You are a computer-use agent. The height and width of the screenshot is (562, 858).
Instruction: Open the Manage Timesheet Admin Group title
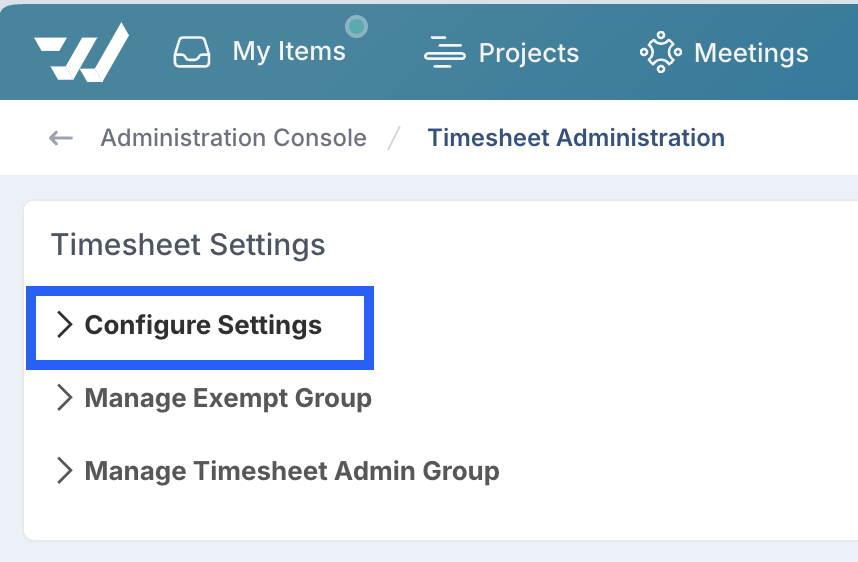pyautogui.click(x=292, y=471)
